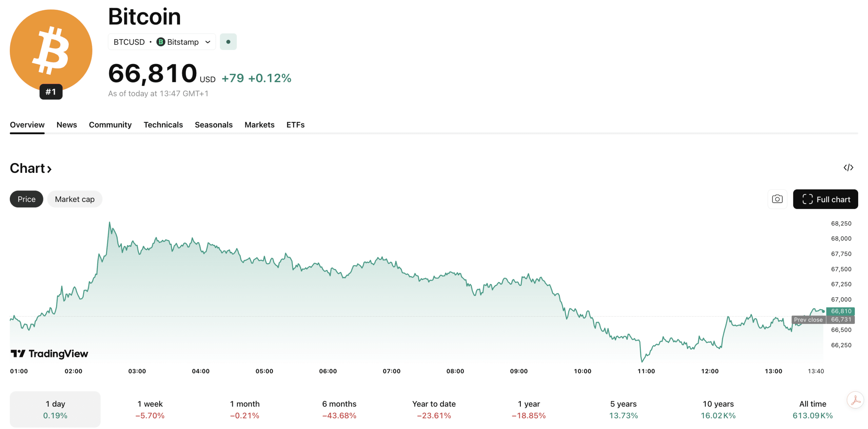Open the Seasonals tab
Image resolution: width=868 pixels, height=429 pixels.
coord(214,125)
